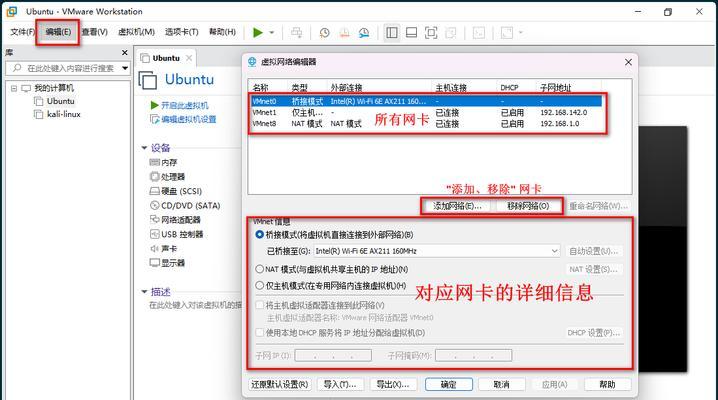Image resolution: width=718 pixels, height=400 pixels.
Task: Switch to the Ubuntu tab
Action: [x=166, y=58]
